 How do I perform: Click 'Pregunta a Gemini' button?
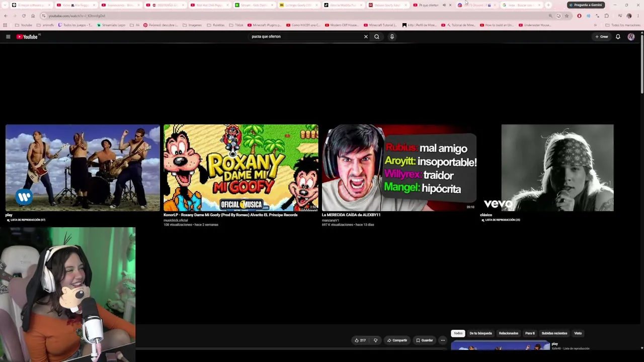click(x=585, y=5)
